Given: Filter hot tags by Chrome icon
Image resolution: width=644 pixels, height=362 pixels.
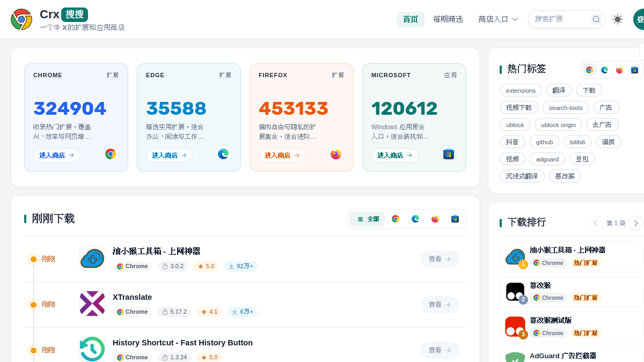Looking at the screenshot, I should click(x=589, y=70).
